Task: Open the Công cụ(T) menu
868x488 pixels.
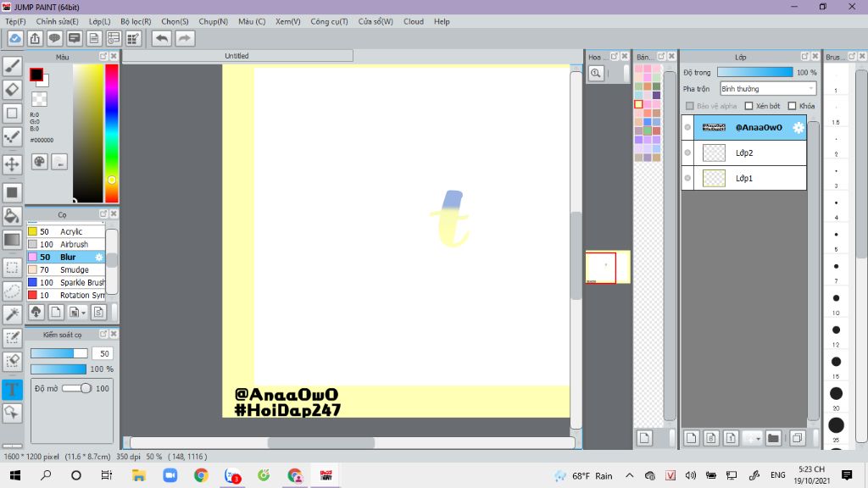Action: coord(330,21)
